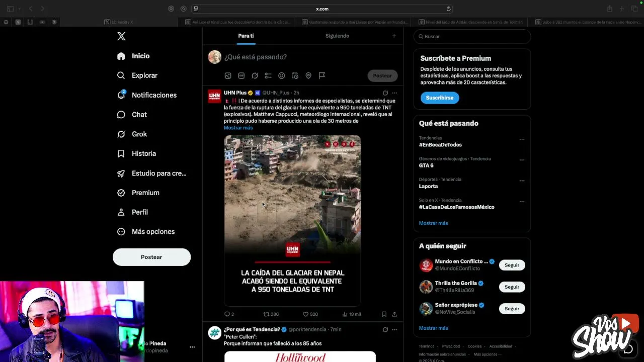The image size is (644, 362).
Task: Open account menu dots near Pineda
Action: tap(192, 347)
